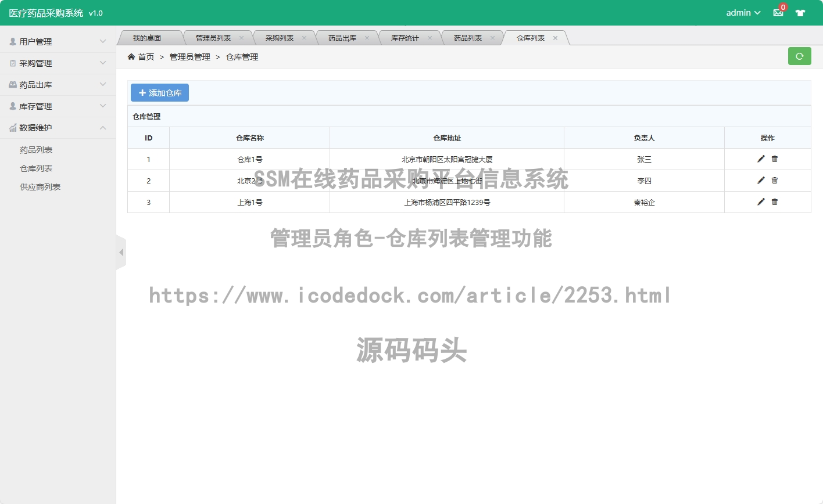The width and height of the screenshot is (823, 504).
Task: Switch to the 管理员列表 tab
Action: coord(213,38)
